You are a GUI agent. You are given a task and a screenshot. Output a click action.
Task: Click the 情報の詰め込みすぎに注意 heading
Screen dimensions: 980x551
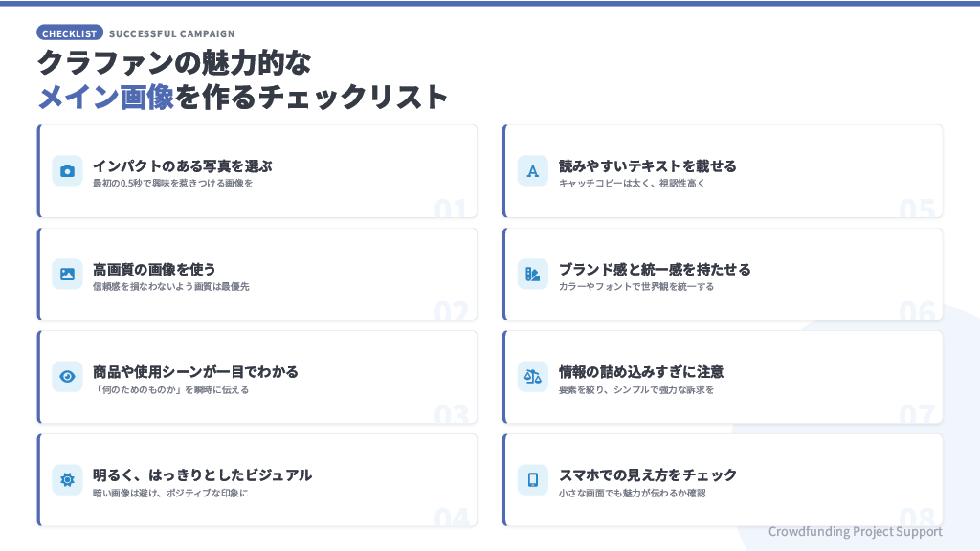641,371
